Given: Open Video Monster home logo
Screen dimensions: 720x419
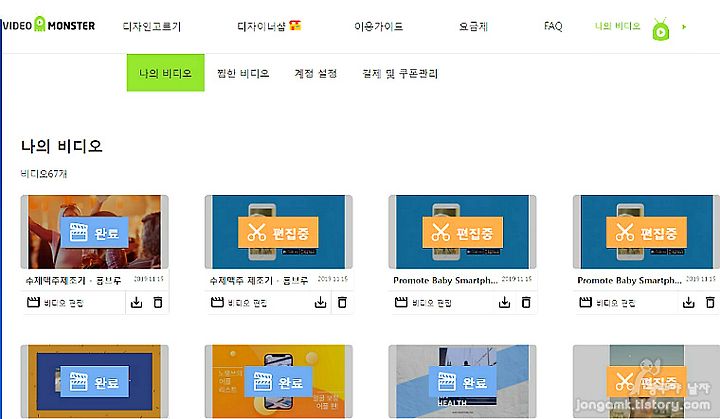Looking at the screenshot, I should click(x=49, y=25).
